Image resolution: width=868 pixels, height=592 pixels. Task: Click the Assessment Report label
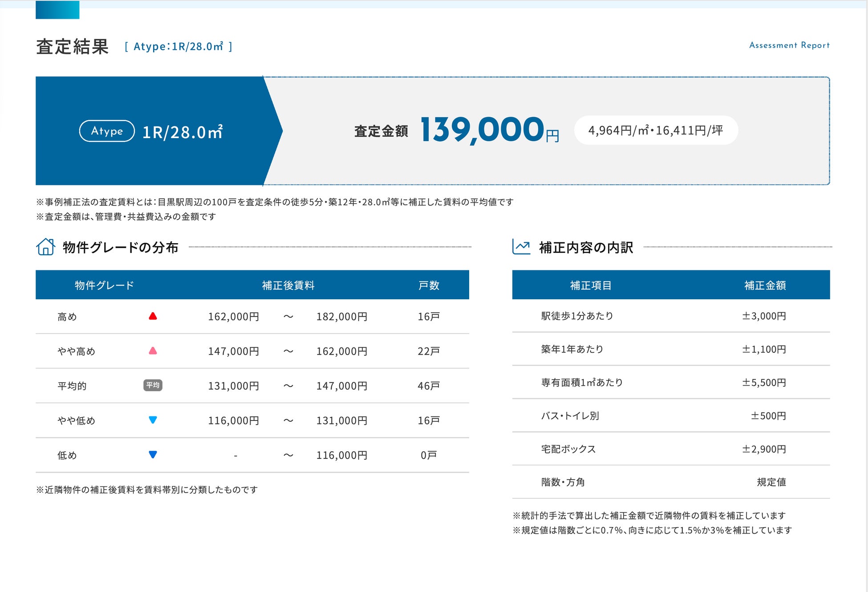[x=789, y=45]
